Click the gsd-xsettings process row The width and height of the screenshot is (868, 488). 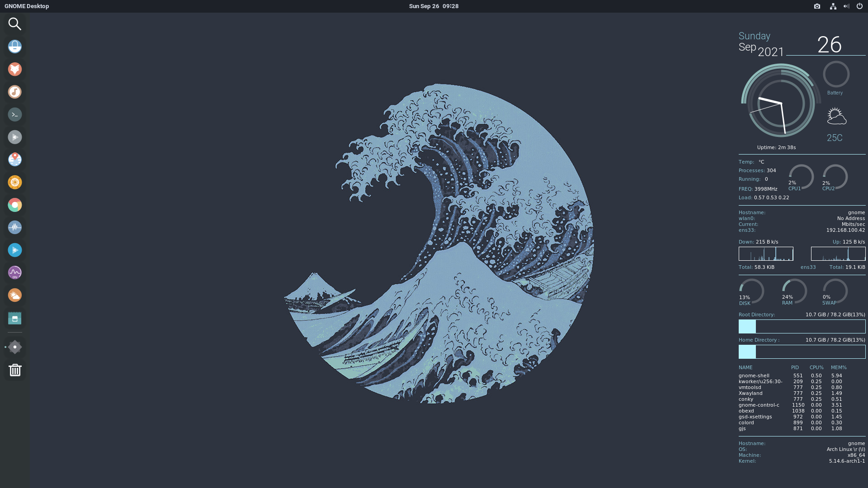[x=791, y=417]
